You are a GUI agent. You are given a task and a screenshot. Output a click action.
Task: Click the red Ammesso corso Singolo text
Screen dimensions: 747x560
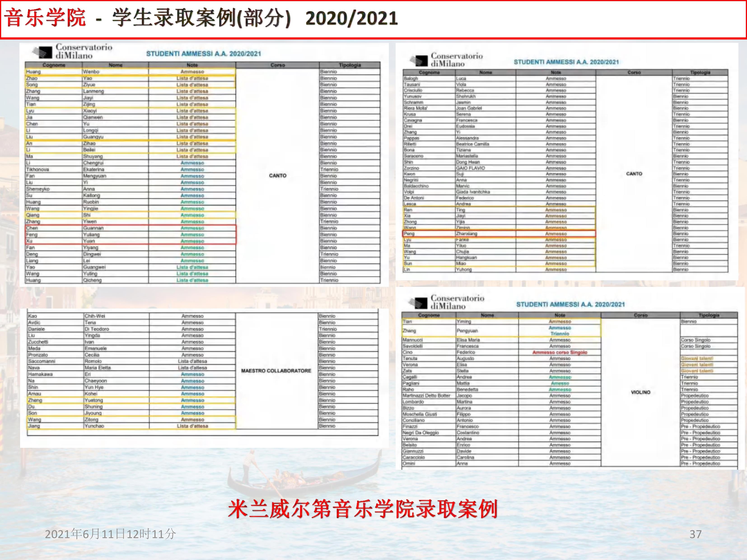(x=560, y=352)
